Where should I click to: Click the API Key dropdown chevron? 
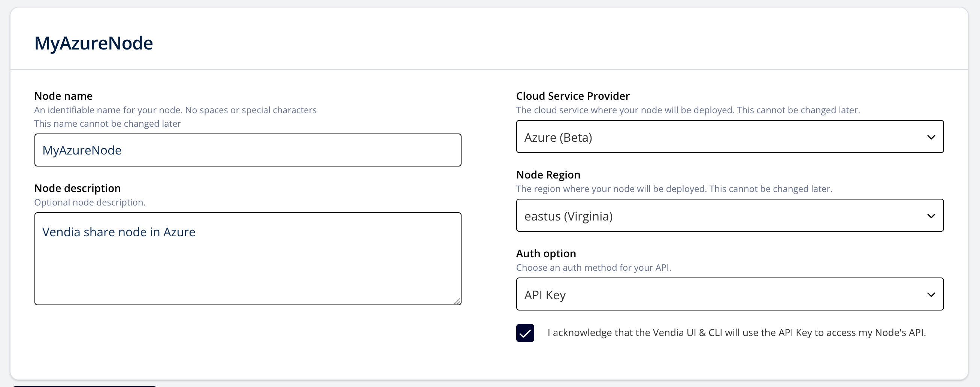pos(931,295)
